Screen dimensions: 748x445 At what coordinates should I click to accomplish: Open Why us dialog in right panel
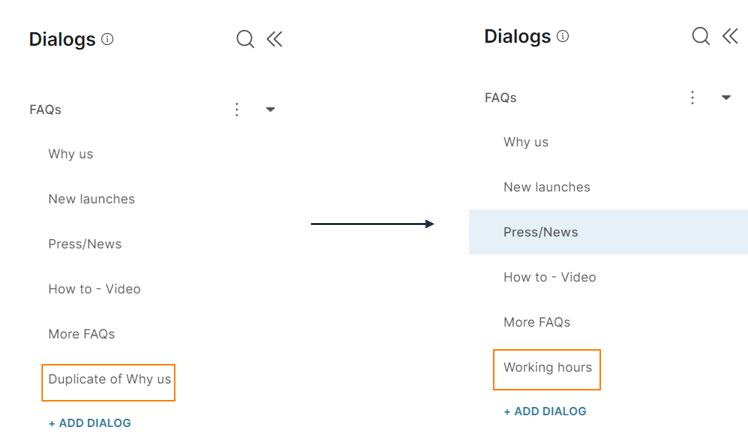(526, 142)
